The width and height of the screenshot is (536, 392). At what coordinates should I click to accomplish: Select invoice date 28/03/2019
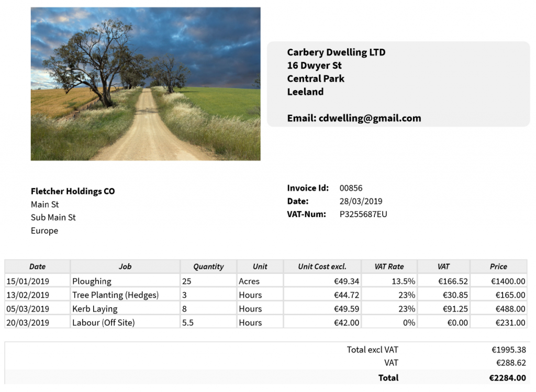tap(361, 201)
